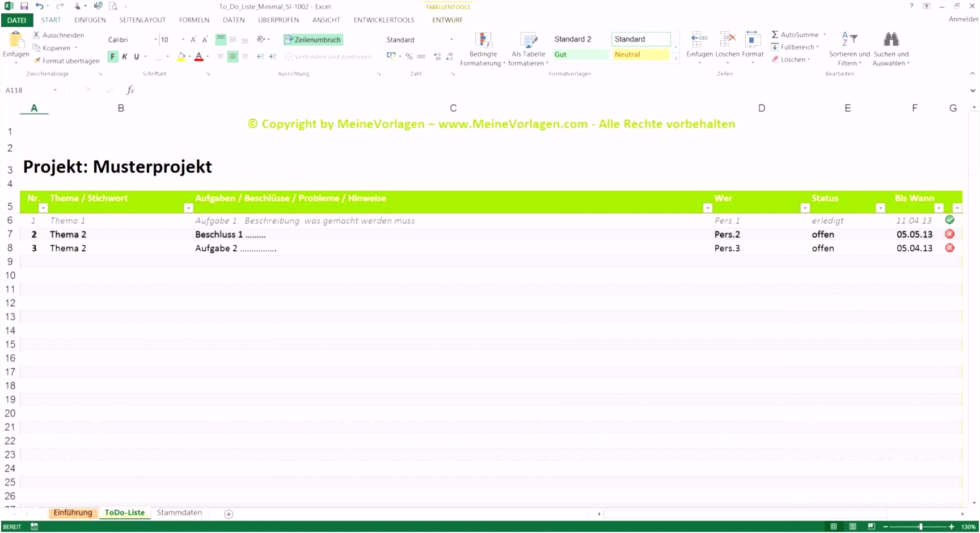Copy selection with Kopieren

coord(52,48)
